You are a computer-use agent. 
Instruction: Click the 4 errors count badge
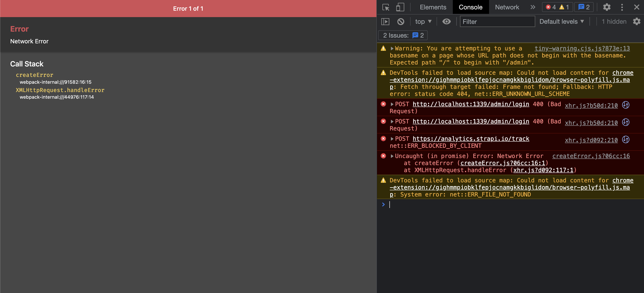552,7
